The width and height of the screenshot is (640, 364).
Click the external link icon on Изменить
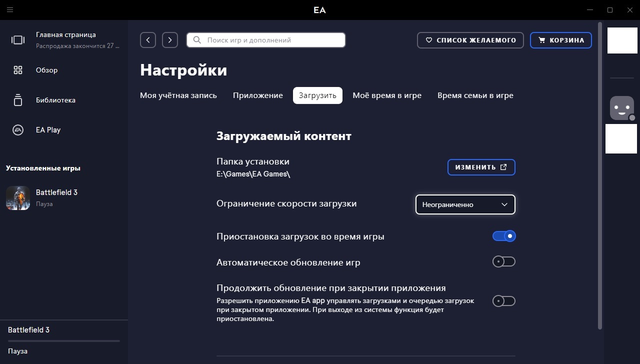point(503,167)
